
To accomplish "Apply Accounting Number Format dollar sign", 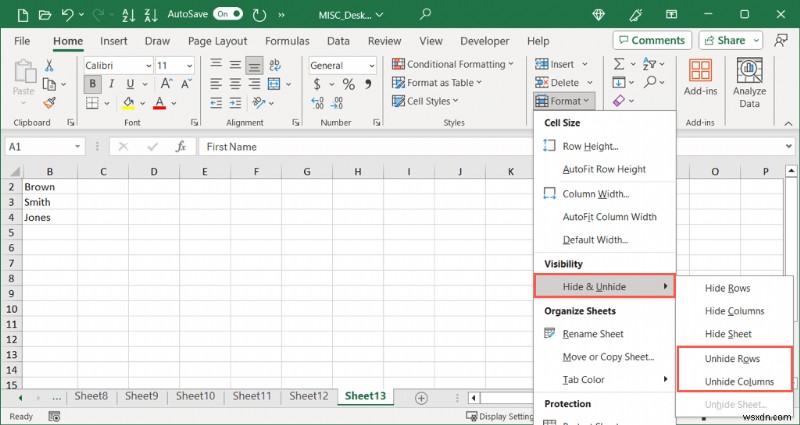I will [x=317, y=84].
